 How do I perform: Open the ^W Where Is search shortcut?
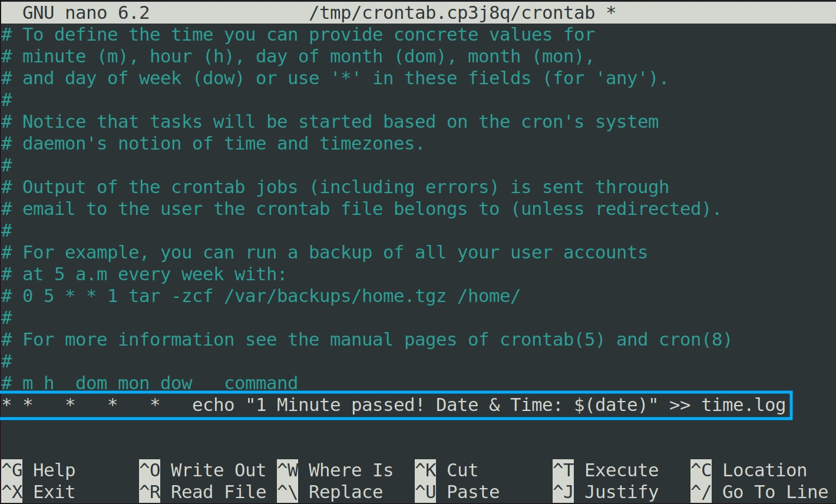pyautogui.click(x=335, y=470)
